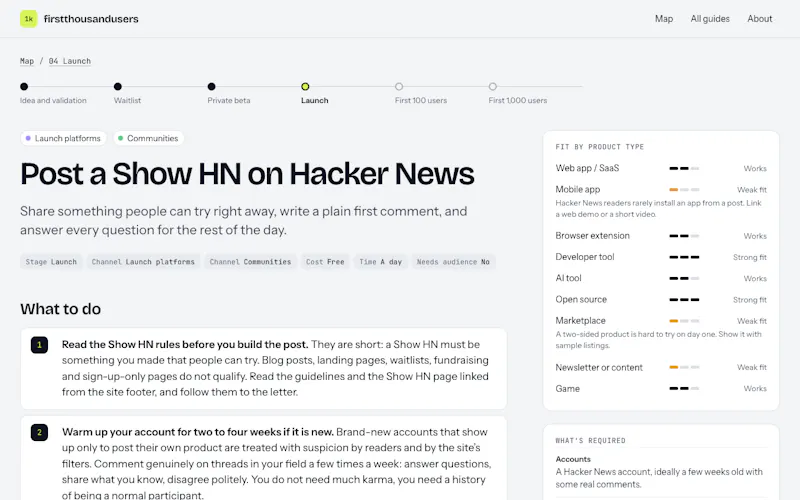Click the AI tool fit meter

tap(684, 279)
